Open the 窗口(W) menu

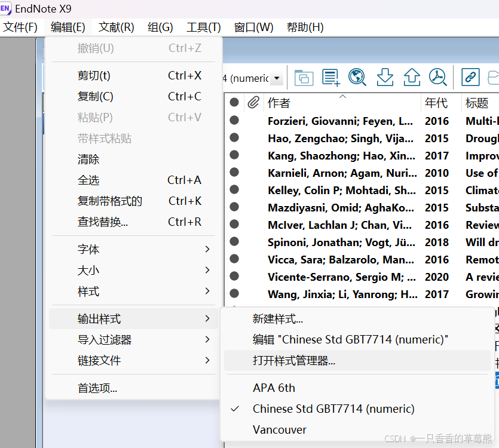click(x=253, y=27)
